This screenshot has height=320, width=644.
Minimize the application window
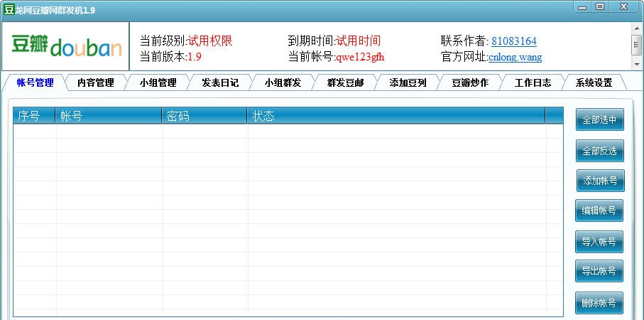point(582,7)
